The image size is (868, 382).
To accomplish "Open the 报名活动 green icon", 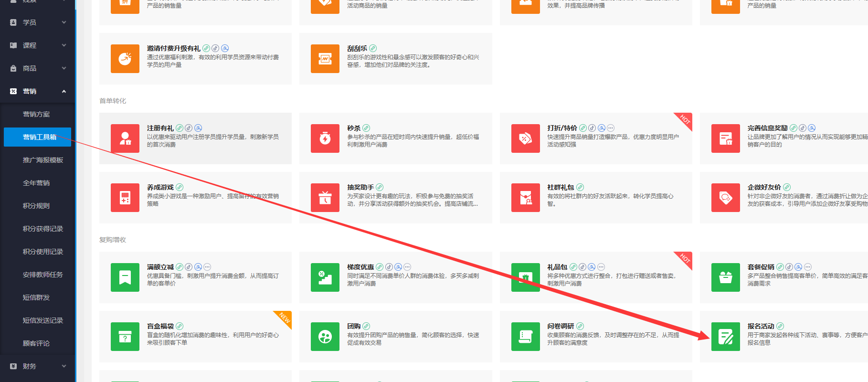I will [x=726, y=337].
